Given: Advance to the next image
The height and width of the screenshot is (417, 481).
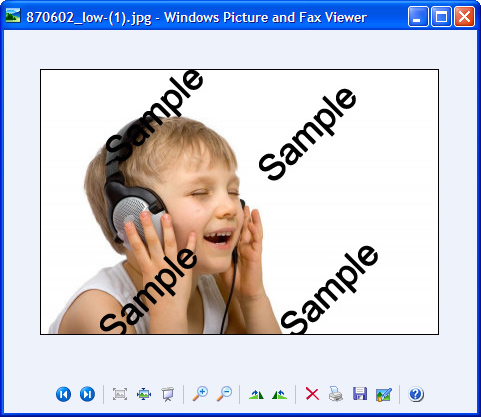Looking at the screenshot, I should pyautogui.click(x=87, y=394).
